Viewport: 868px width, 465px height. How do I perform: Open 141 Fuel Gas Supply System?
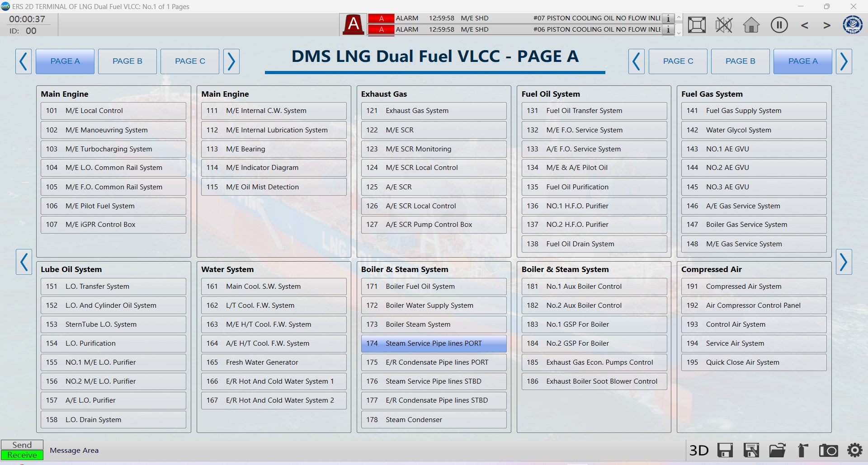click(754, 111)
